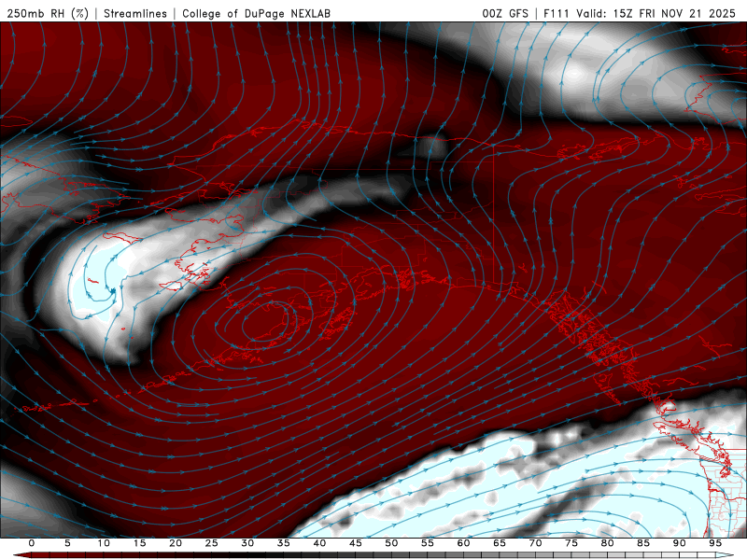Click the '85' legend number
Screen dimensions: 747x560
pos(643,543)
